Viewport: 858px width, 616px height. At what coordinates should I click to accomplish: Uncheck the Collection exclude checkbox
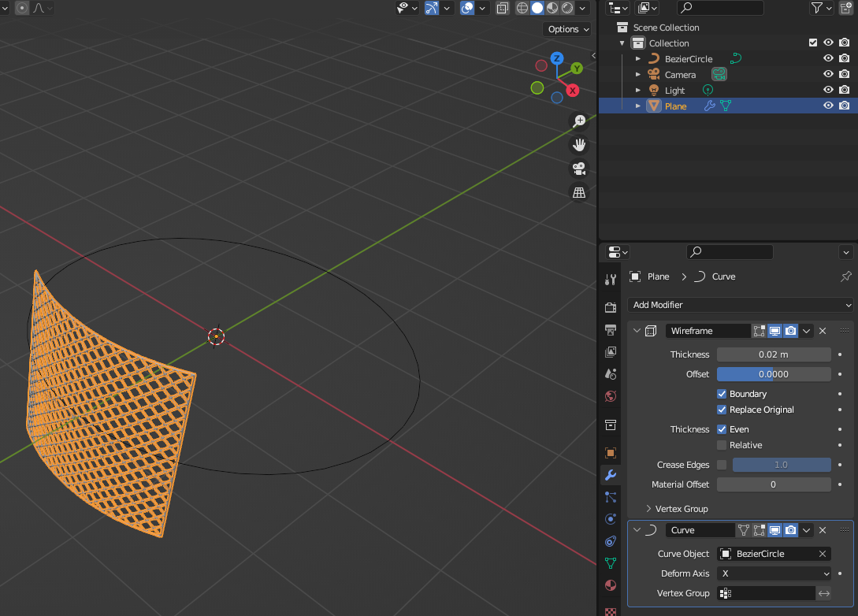813,43
